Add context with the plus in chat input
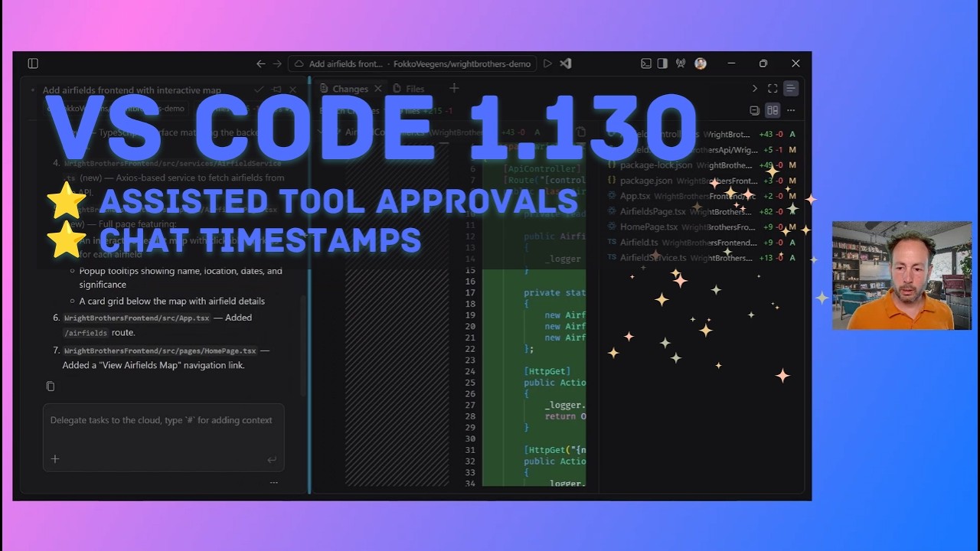Image resolution: width=980 pixels, height=551 pixels. (x=55, y=459)
